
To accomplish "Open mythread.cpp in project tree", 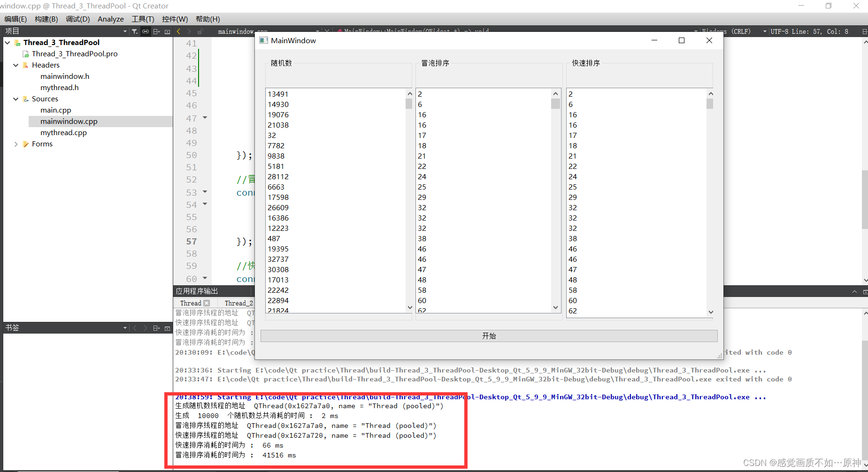I will (63, 133).
